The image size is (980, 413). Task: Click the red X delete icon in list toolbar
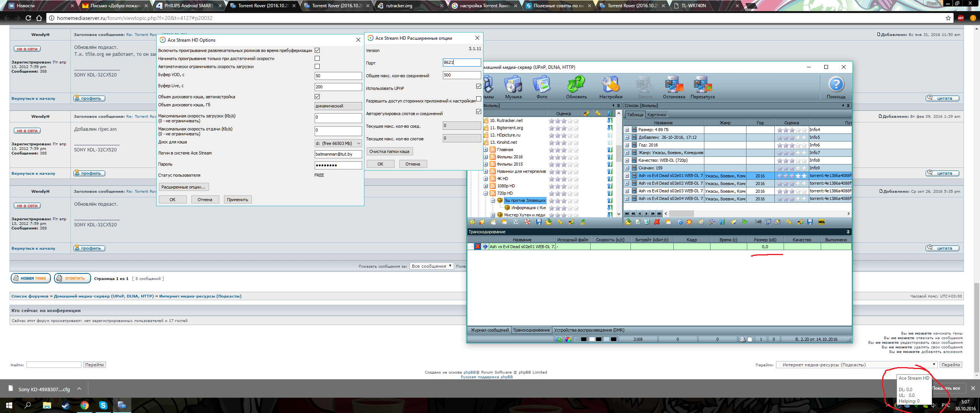[x=657, y=222]
